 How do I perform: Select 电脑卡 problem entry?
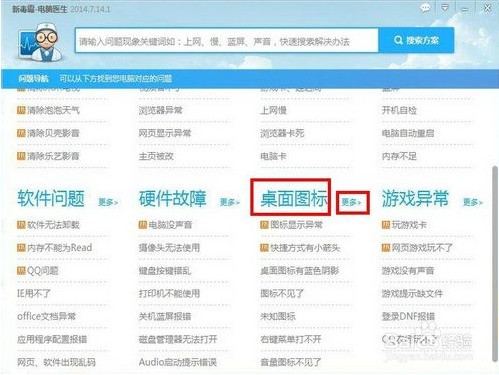click(x=273, y=156)
